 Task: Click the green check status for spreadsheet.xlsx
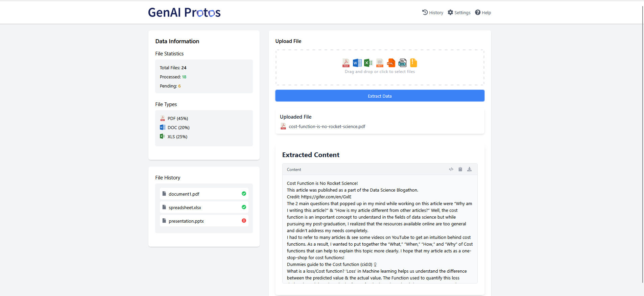tap(244, 207)
